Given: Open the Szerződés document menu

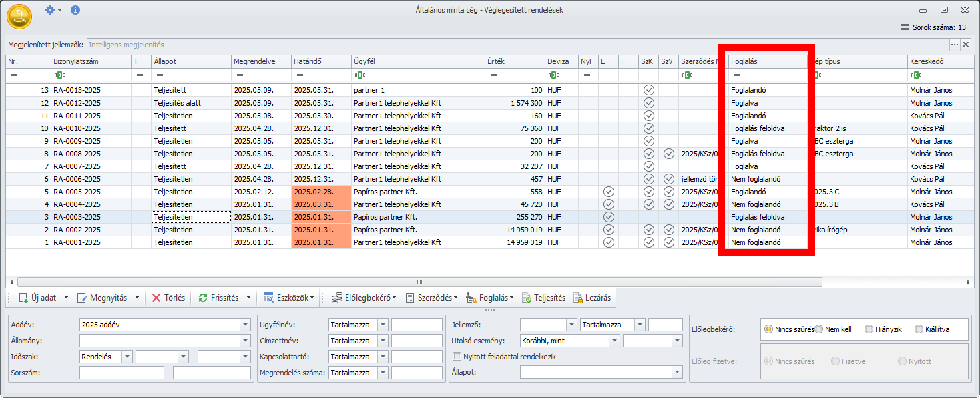Looking at the screenshot, I should pos(431,298).
